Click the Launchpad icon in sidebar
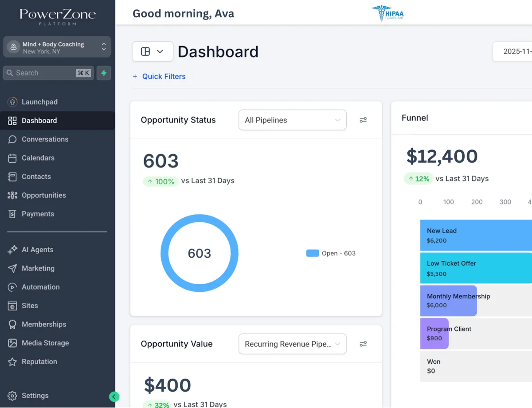The width and height of the screenshot is (532, 408). click(12, 102)
